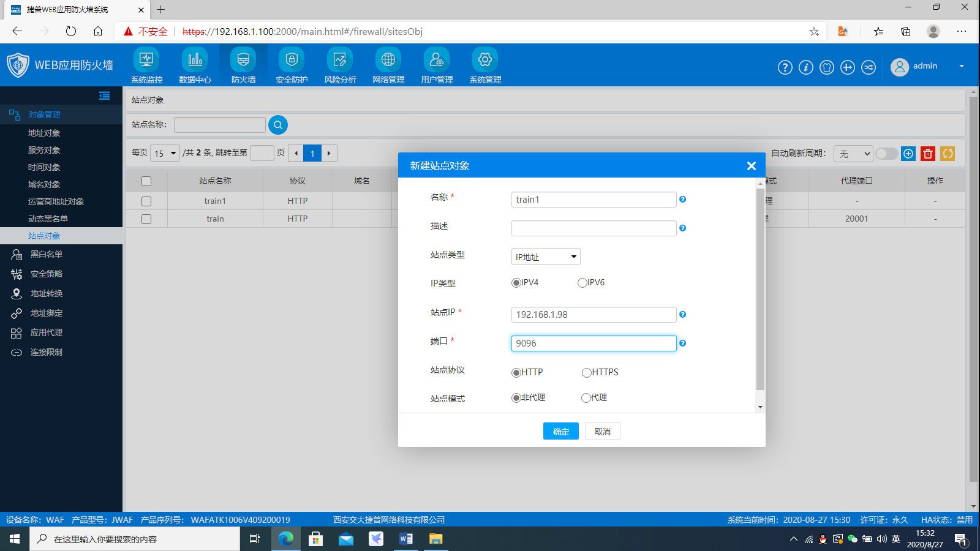The width and height of the screenshot is (980, 551).
Task: Click the help icon next to 名称 field
Action: click(682, 200)
